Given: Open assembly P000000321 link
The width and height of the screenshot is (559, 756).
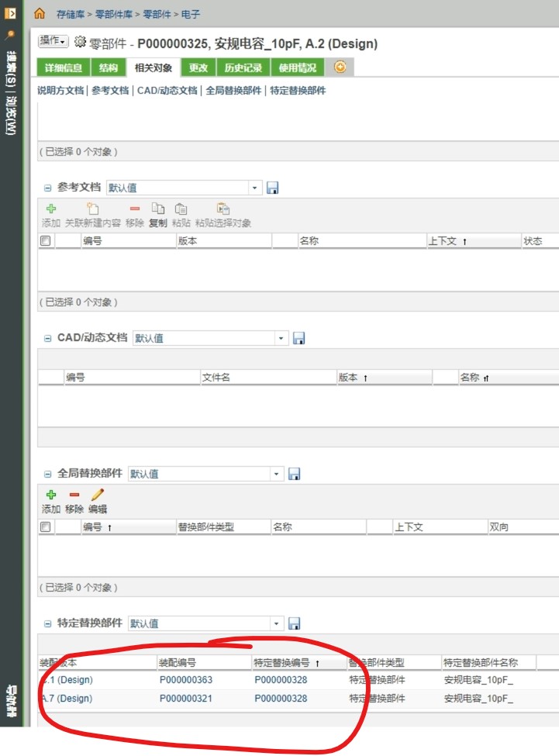Looking at the screenshot, I should (186, 698).
